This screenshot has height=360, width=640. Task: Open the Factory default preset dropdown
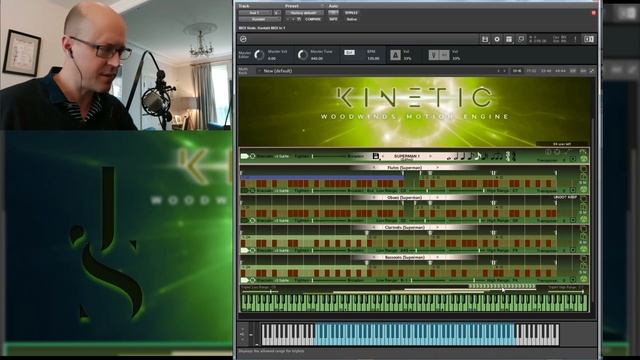tap(304, 13)
